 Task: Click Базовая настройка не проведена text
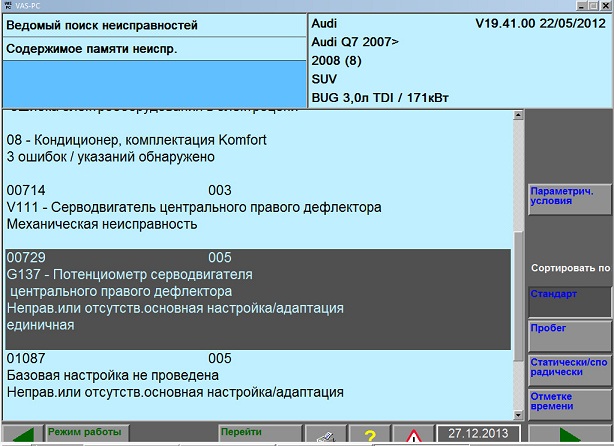[x=113, y=375]
